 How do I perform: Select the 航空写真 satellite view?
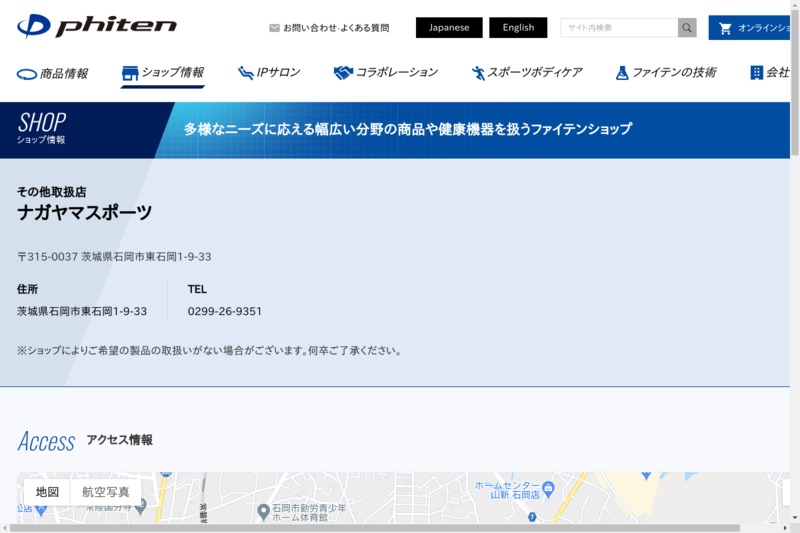(106, 492)
